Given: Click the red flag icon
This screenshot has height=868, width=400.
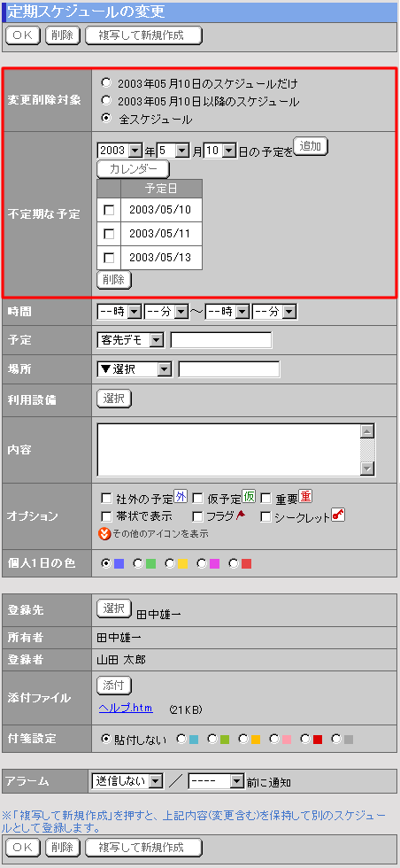Looking at the screenshot, I should (x=241, y=515).
